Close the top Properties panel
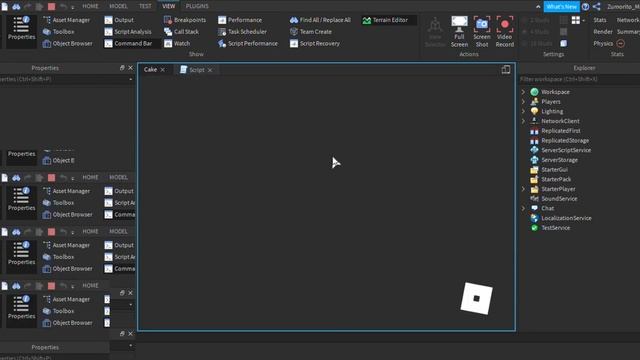The height and width of the screenshot is (360, 640). pos(130,68)
